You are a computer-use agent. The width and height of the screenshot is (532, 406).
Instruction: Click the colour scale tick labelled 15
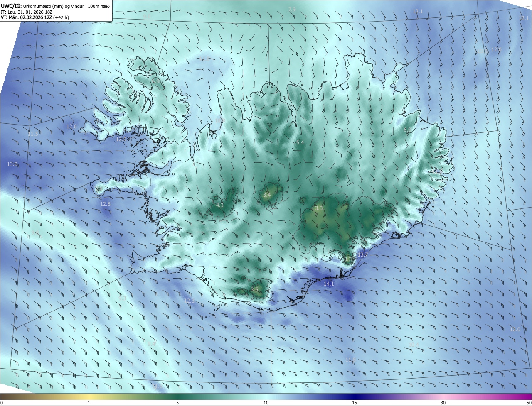(x=355, y=403)
